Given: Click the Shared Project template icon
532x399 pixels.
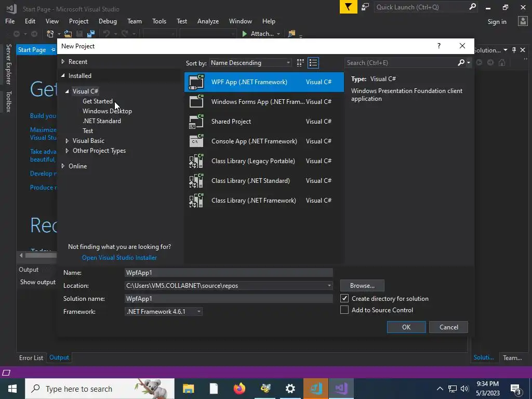Looking at the screenshot, I should pyautogui.click(x=196, y=122).
